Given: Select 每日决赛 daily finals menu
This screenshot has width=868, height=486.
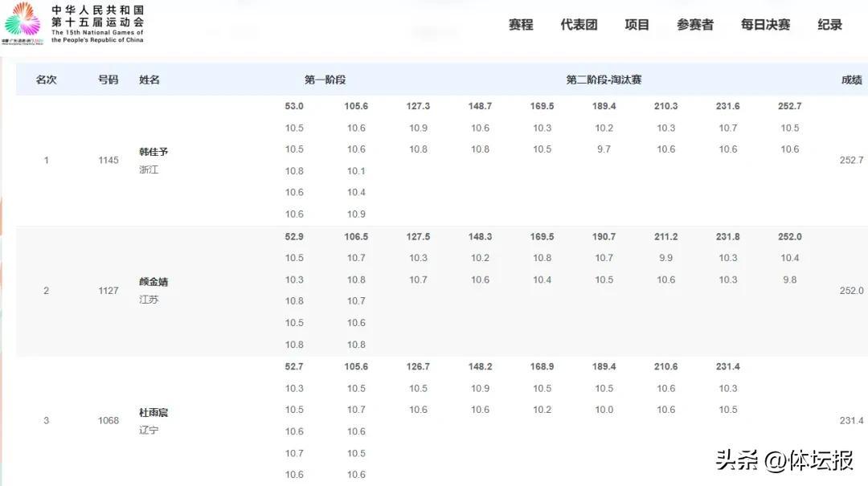Looking at the screenshot, I should coord(765,25).
